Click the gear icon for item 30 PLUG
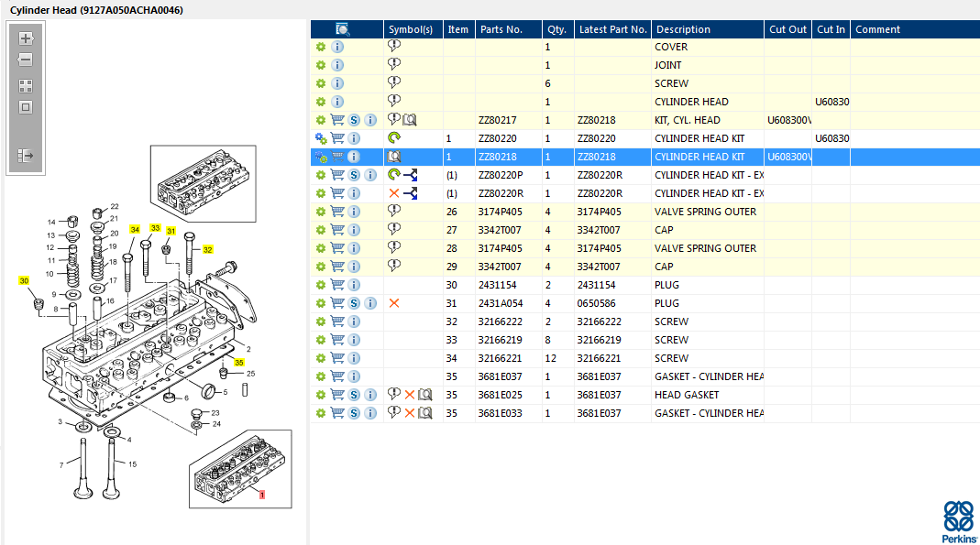 (321, 285)
